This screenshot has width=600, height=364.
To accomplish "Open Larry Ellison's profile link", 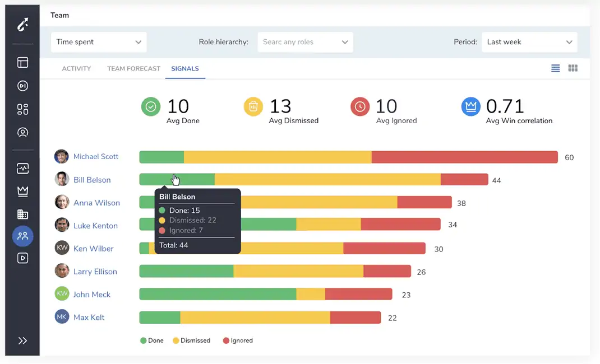I will 95,272.
